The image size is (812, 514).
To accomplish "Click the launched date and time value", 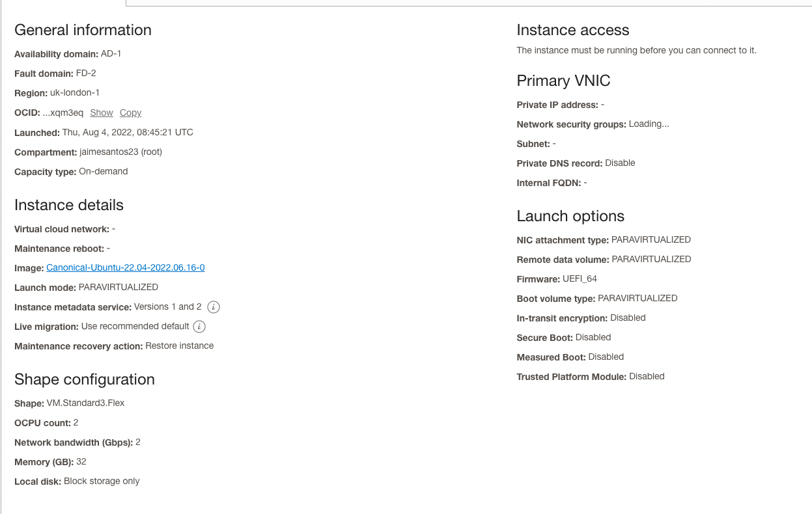I will click(128, 132).
